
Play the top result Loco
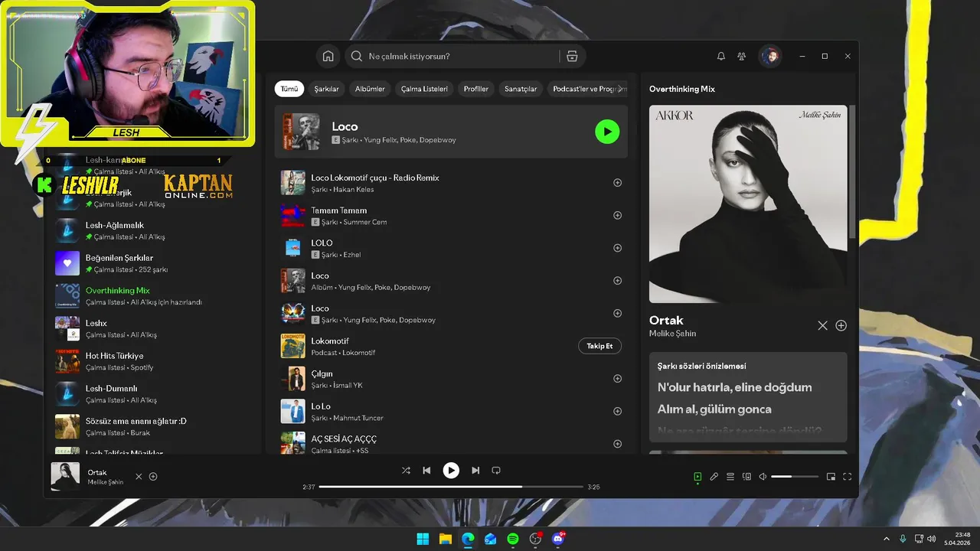click(607, 132)
